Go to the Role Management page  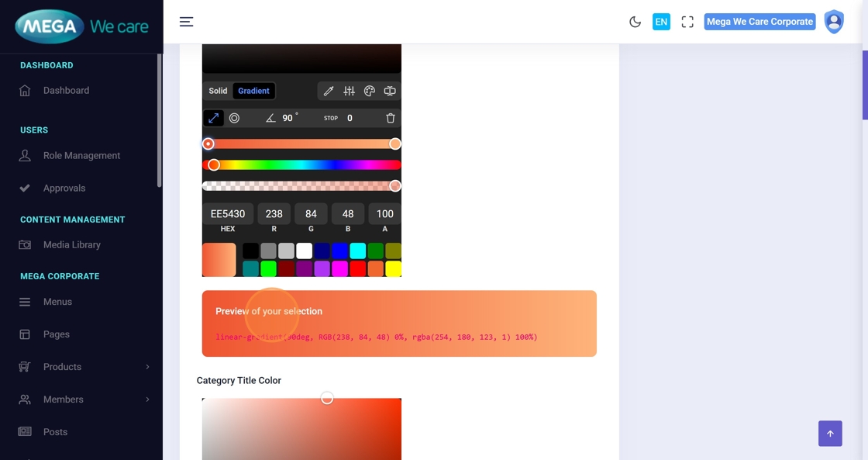click(81, 156)
